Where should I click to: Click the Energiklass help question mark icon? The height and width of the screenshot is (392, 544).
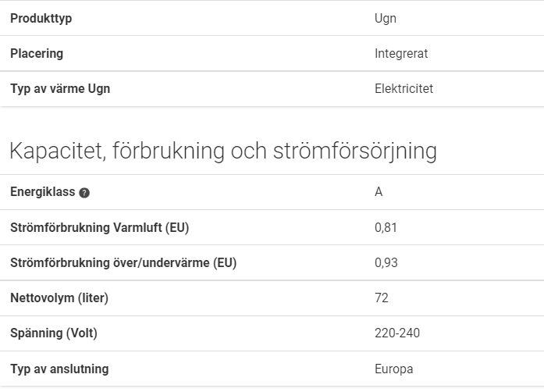click(84, 193)
